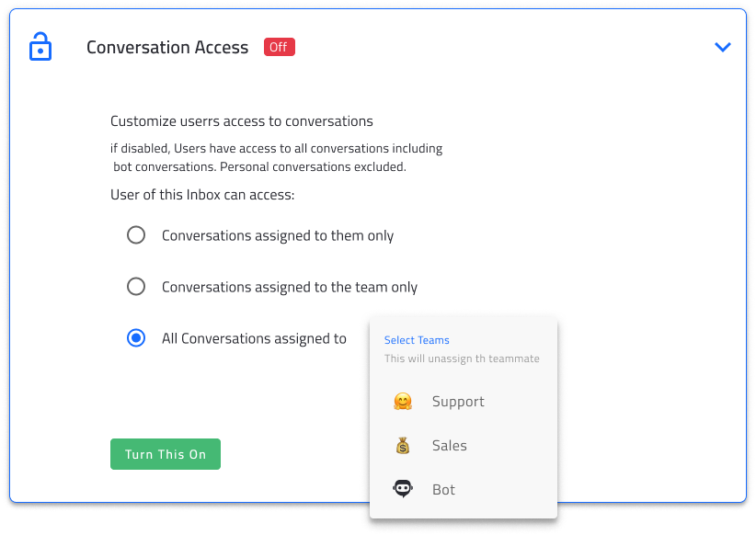Click the blue lock icon

pos(40,47)
